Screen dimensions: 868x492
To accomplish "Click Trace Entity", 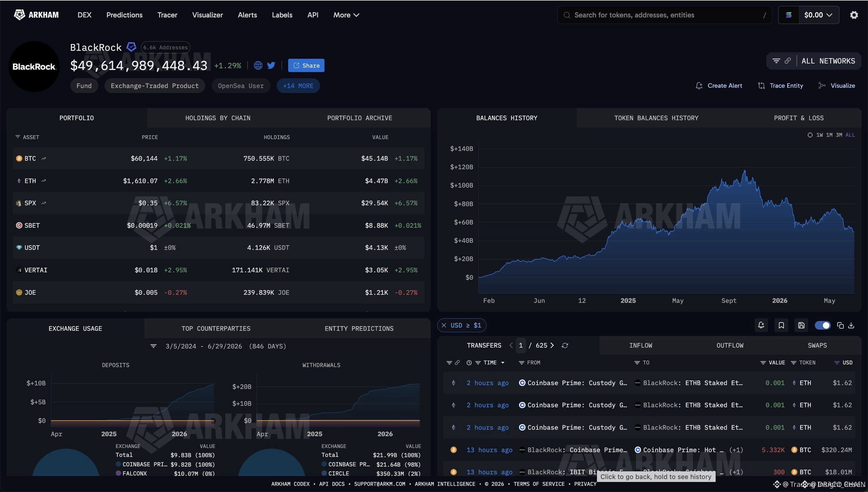I will tap(781, 86).
